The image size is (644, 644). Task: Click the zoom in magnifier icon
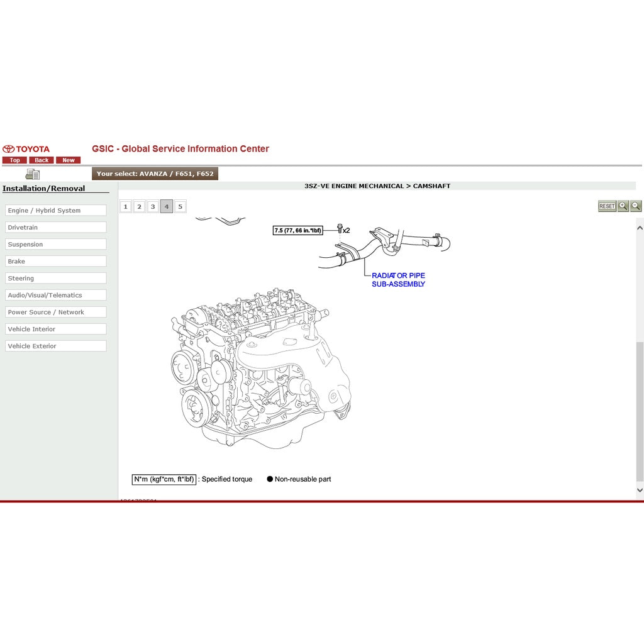(x=623, y=206)
